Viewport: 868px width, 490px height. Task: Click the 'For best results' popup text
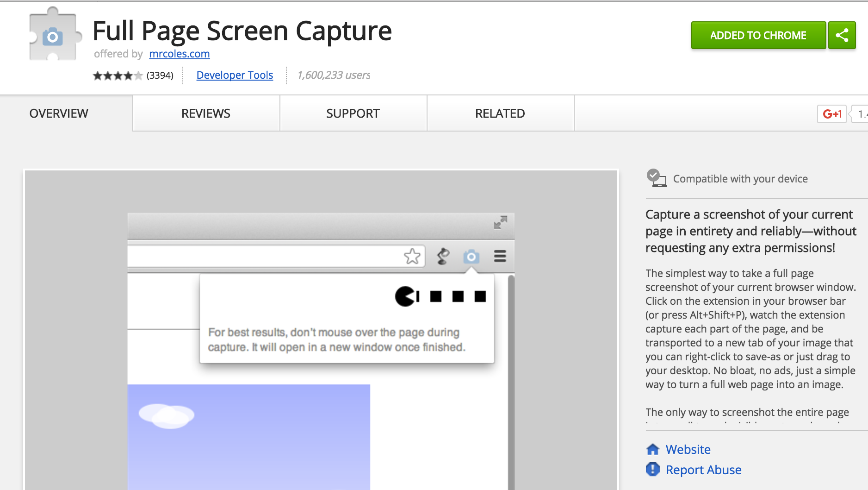click(x=337, y=339)
